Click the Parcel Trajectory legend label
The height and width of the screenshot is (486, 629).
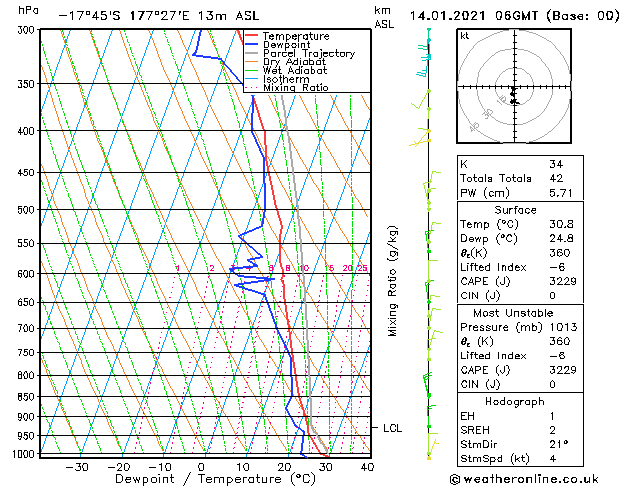point(309,53)
